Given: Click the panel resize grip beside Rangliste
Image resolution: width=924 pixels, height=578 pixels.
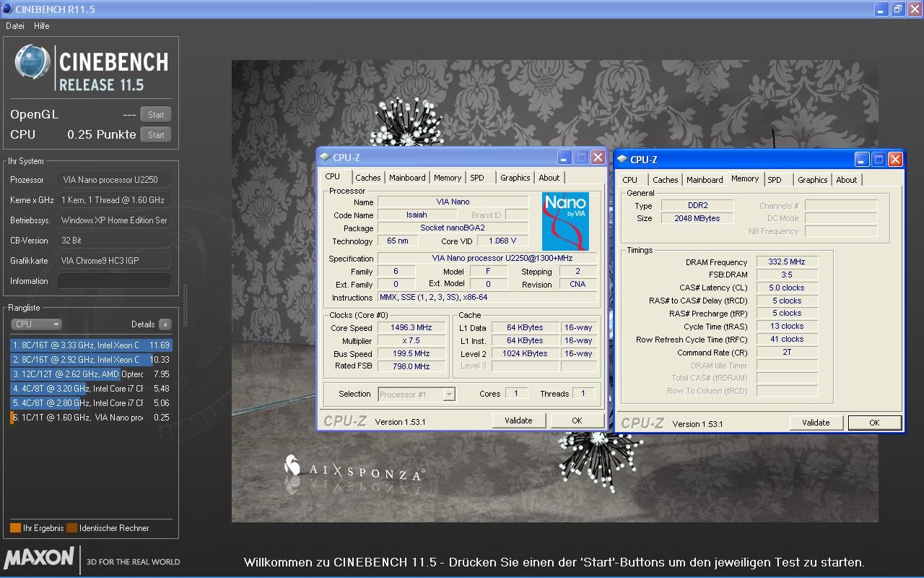Looking at the screenshot, I should (x=184, y=306).
